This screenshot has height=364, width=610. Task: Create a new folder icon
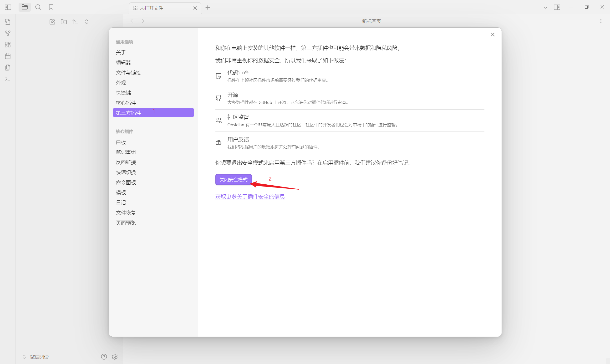[64, 22]
